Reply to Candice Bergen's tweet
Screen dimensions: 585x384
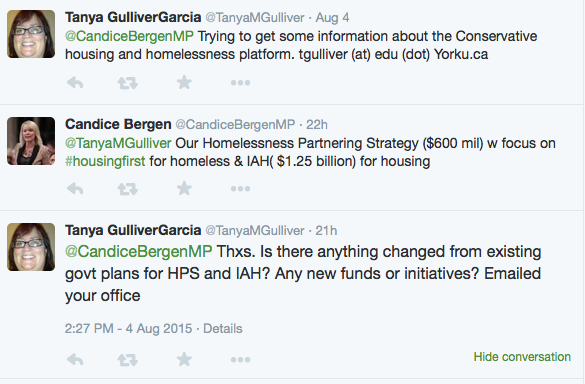coord(75,188)
